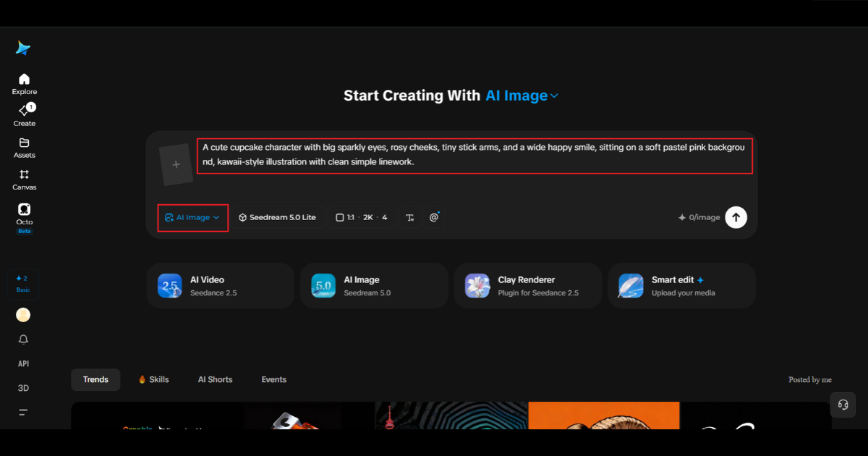Open the notifications bell
The height and width of the screenshot is (456, 868).
23,339
